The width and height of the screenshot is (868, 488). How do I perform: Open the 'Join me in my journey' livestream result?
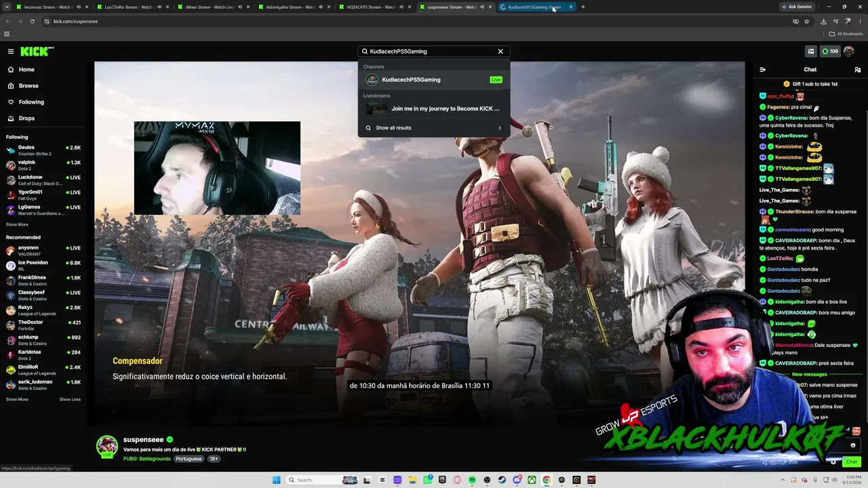(434, 108)
